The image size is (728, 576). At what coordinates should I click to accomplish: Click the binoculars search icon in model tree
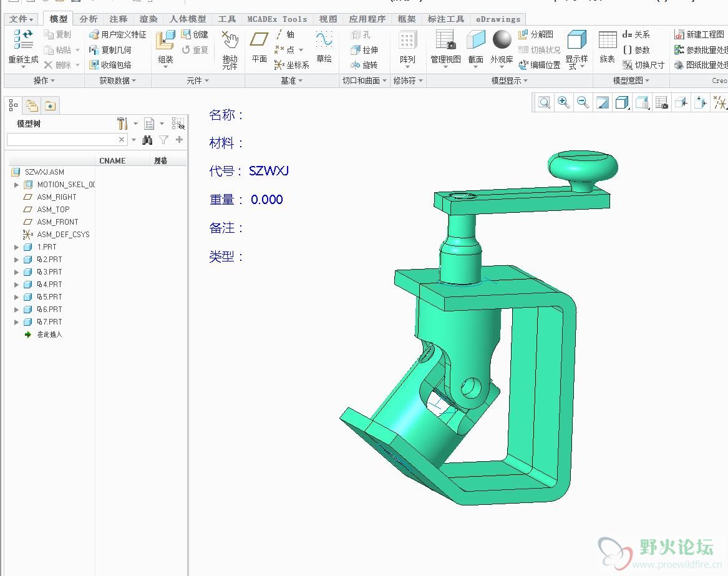(x=147, y=140)
